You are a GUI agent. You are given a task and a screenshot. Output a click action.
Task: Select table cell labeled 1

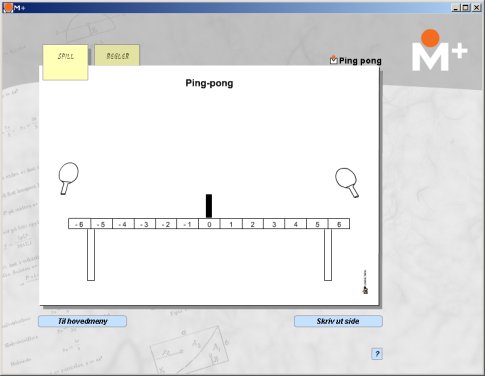[x=231, y=224]
